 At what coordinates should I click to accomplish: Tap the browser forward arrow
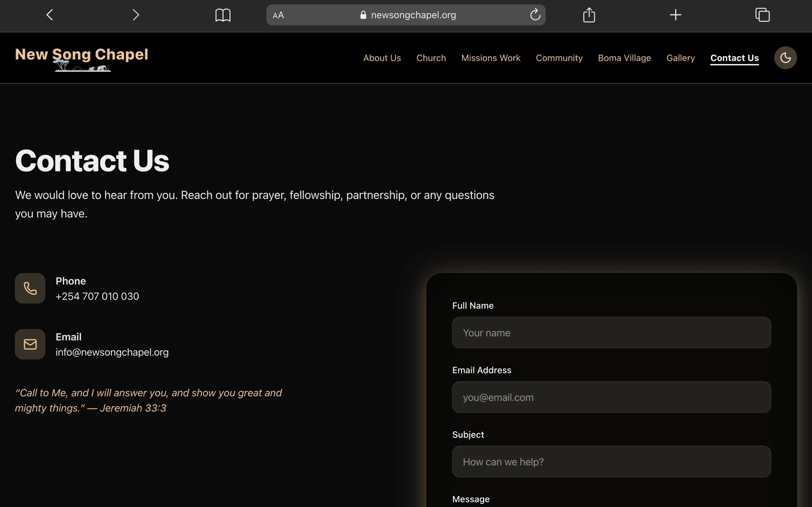[136, 15]
